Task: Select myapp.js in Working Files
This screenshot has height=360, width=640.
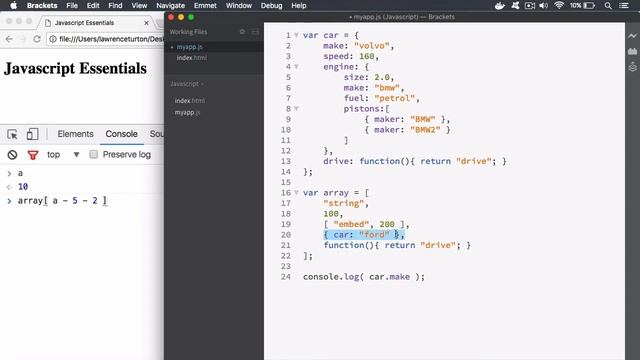Action: [189, 47]
